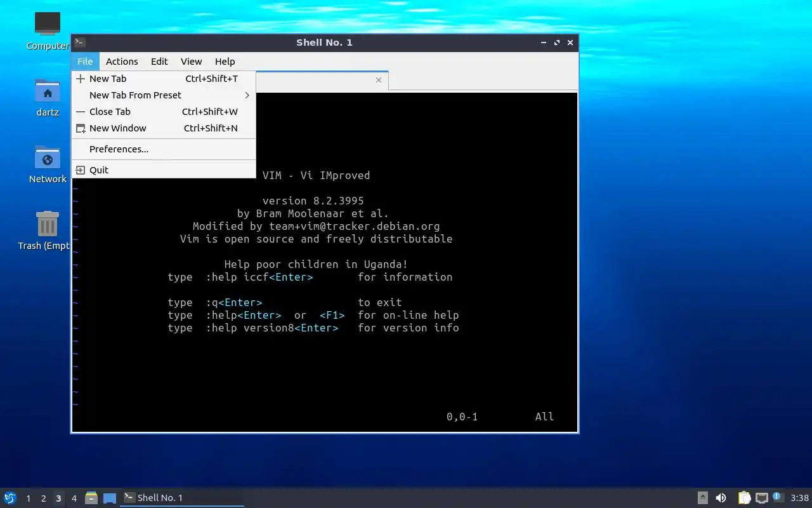Click the 'All' scroll indicator in Vim
This screenshot has height=508, width=812.
tap(544, 417)
